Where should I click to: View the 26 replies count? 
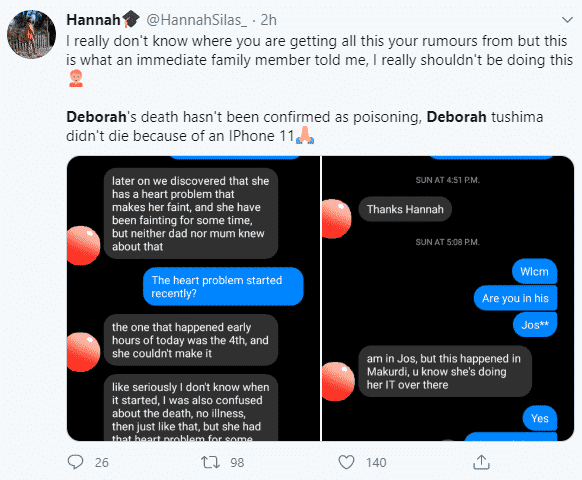(102, 463)
